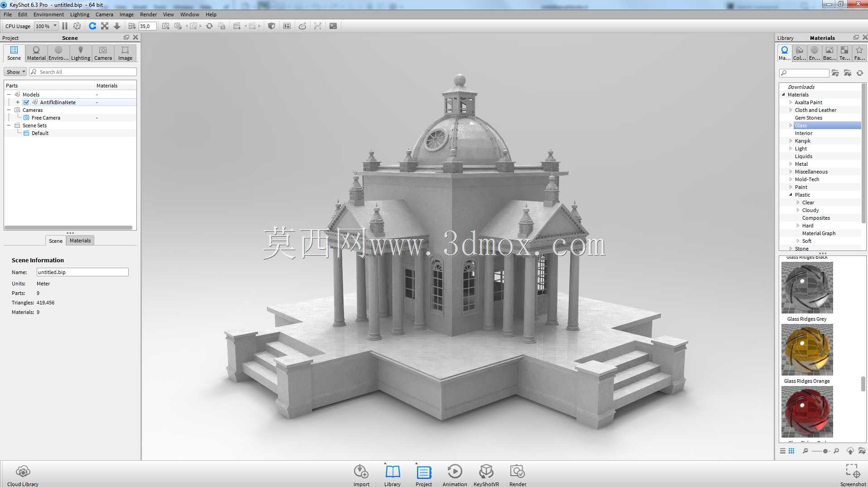
Task: Refresh the material library
Action: coord(860,73)
